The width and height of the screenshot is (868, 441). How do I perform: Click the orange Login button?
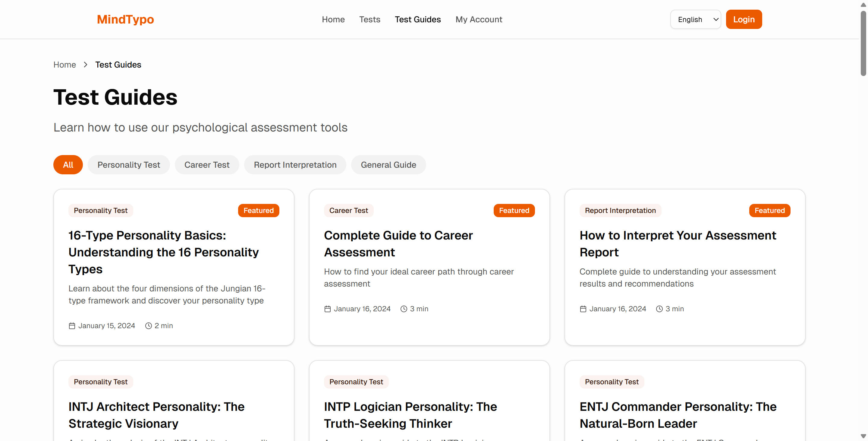pos(744,19)
